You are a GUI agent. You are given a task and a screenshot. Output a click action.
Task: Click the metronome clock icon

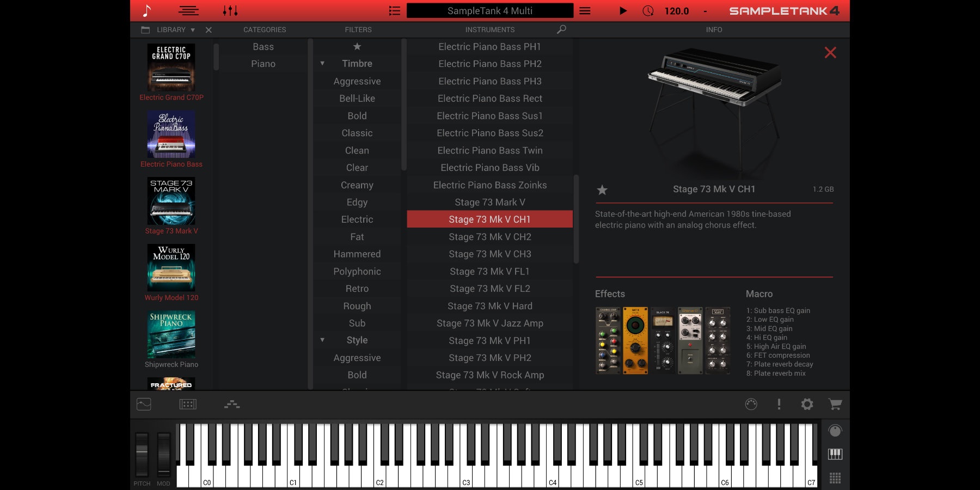tap(648, 11)
